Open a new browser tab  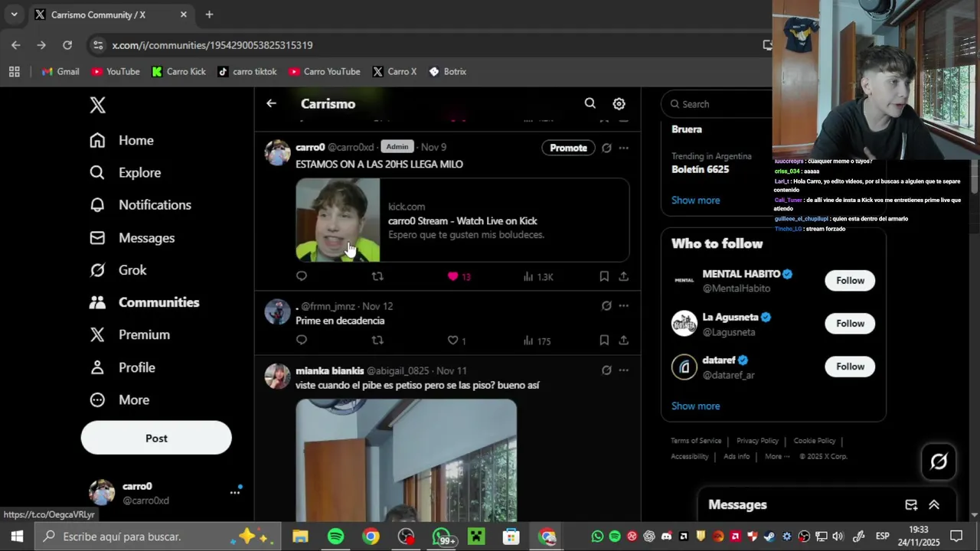point(209,15)
